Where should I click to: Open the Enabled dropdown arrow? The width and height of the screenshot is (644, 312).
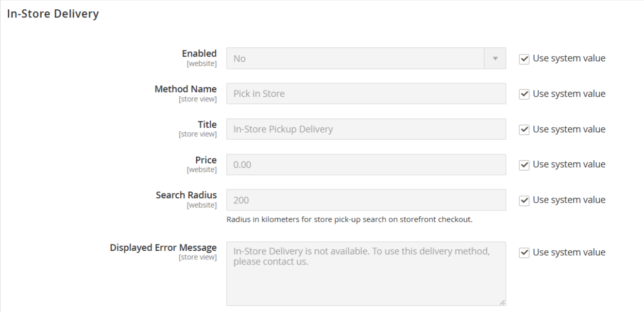[x=495, y=59]
